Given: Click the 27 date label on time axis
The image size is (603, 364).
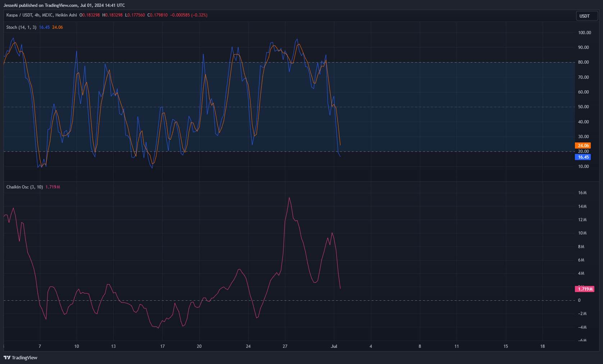Looking at the screenshot, I should (x=285, y=346).
